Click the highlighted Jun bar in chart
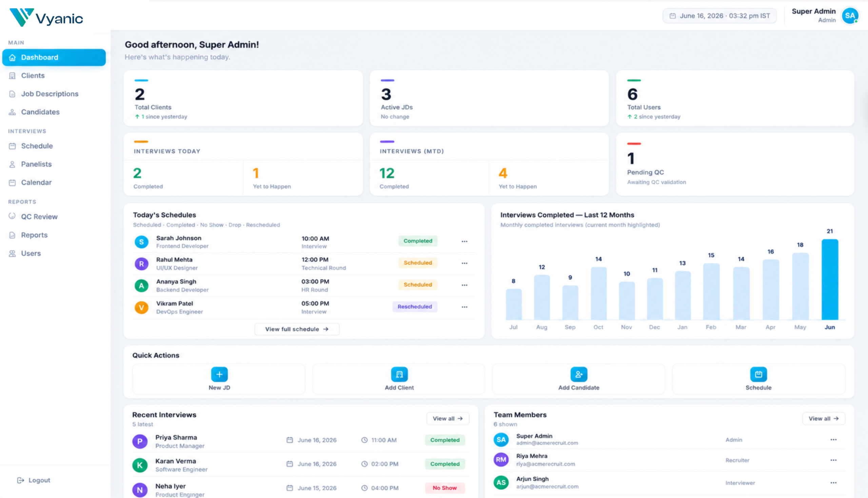The height and width of the screenshot is (498, 868). click(830, 279)
